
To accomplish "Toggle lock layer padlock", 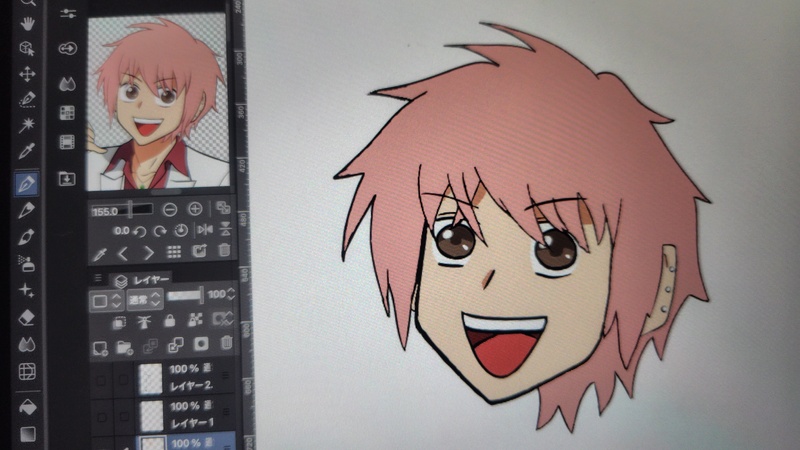I will pyautogui.click(x=169, y=320).
